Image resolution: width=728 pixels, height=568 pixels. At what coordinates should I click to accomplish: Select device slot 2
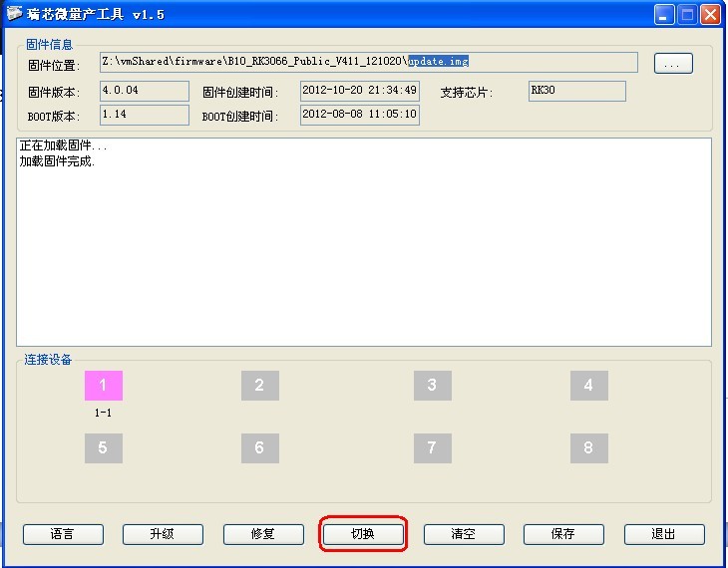pyautogui.click(x=260, y=386)
